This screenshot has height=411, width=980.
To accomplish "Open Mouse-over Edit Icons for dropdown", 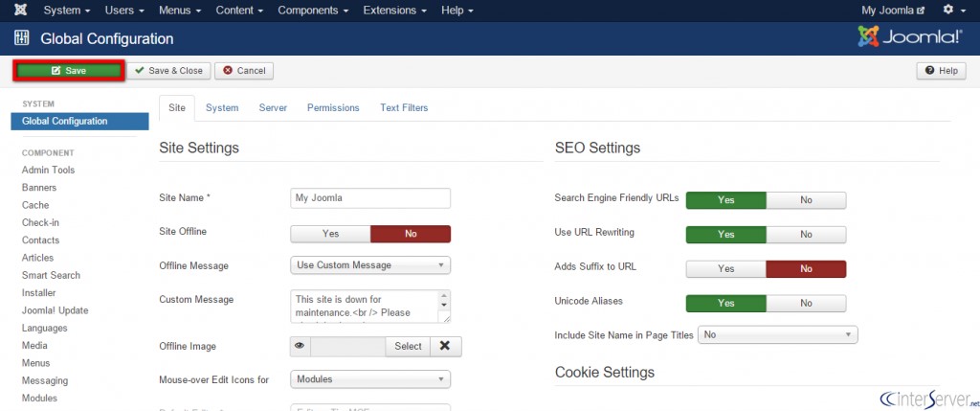I will click(370, 379).
